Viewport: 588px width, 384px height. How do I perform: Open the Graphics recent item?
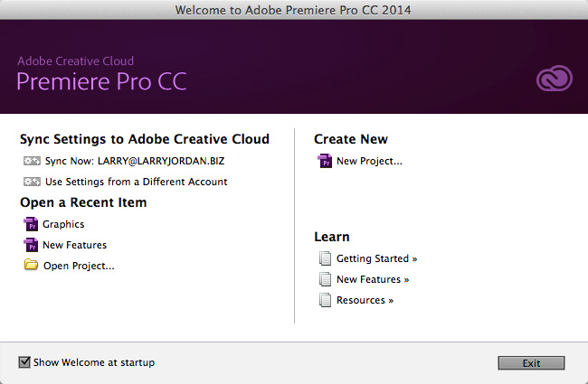pyautogui.click(x=63, y=224)
